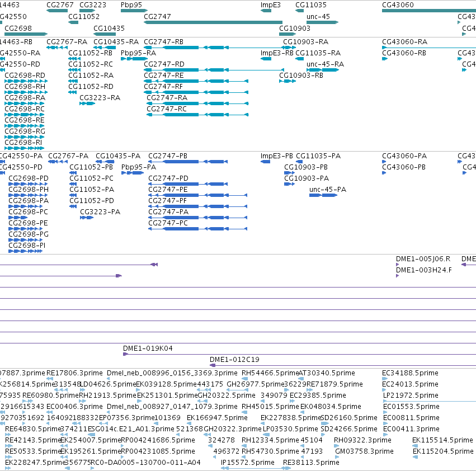Image resolution: width=476 pixels, height=471 pixels.
Task: Select the CG3223 gene label
Action: (93, 5)
